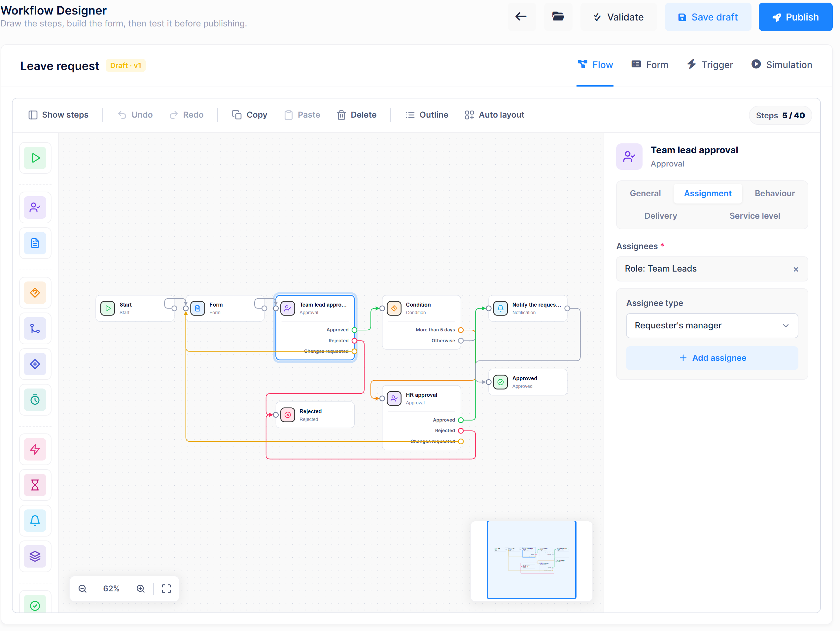This screenshot has height=631, width=840.
Task: Click HR approval's Rejected output port
Action: pos(461,430)
